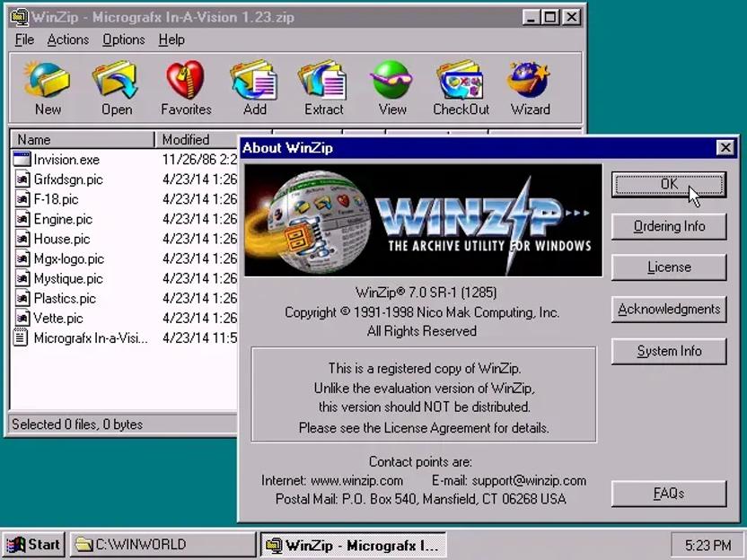Click the 11/26/86 modified date cell

(x=199, y=160)
